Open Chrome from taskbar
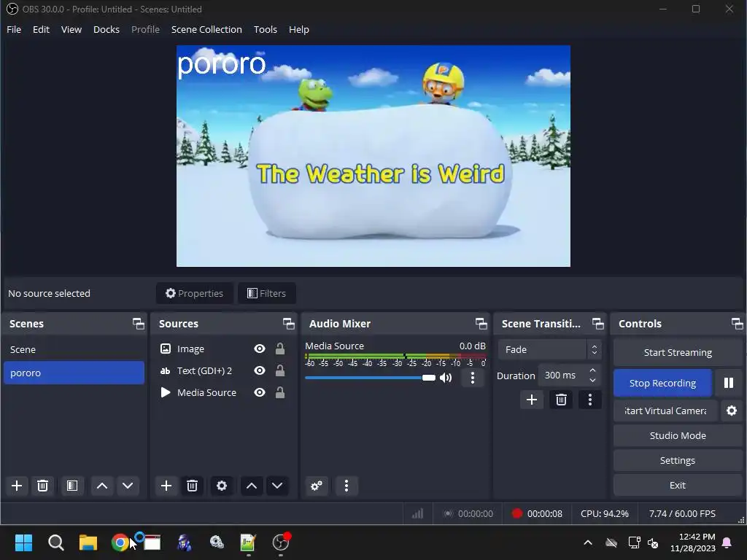Viewport: 747px width, 560px height. pos(120,542)
